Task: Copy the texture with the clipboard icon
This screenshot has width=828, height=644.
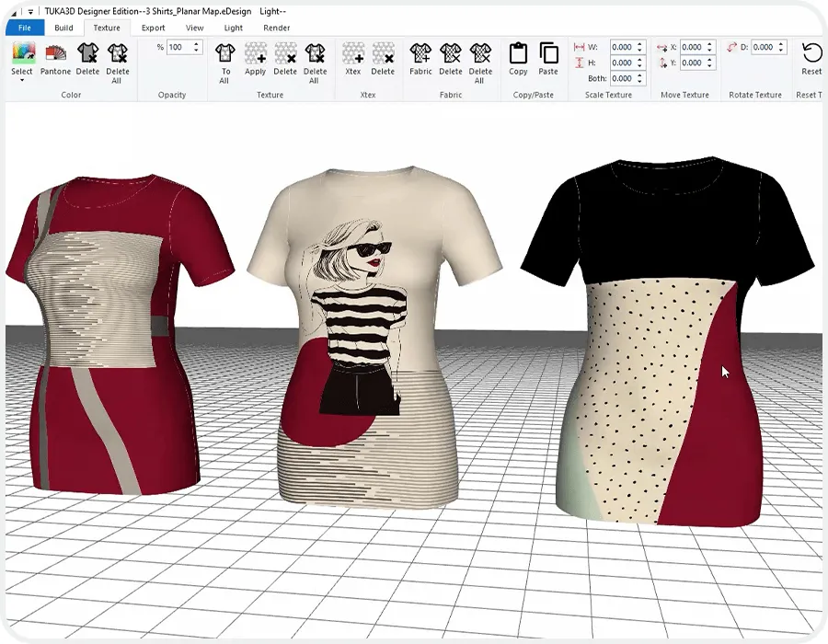Action: (518, 59)
